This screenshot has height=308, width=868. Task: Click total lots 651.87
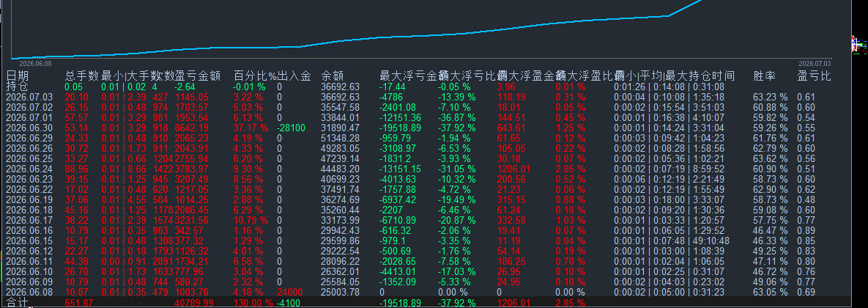tap(78, 303)
